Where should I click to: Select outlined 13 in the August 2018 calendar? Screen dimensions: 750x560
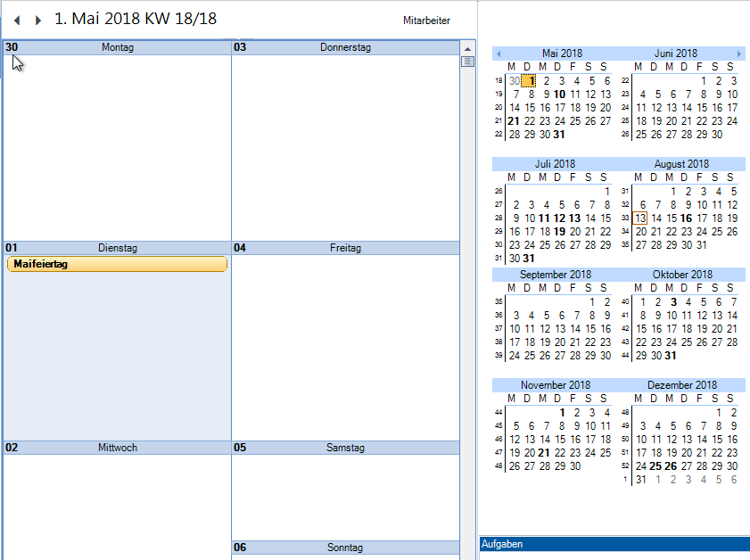click(x=640, y=218)
